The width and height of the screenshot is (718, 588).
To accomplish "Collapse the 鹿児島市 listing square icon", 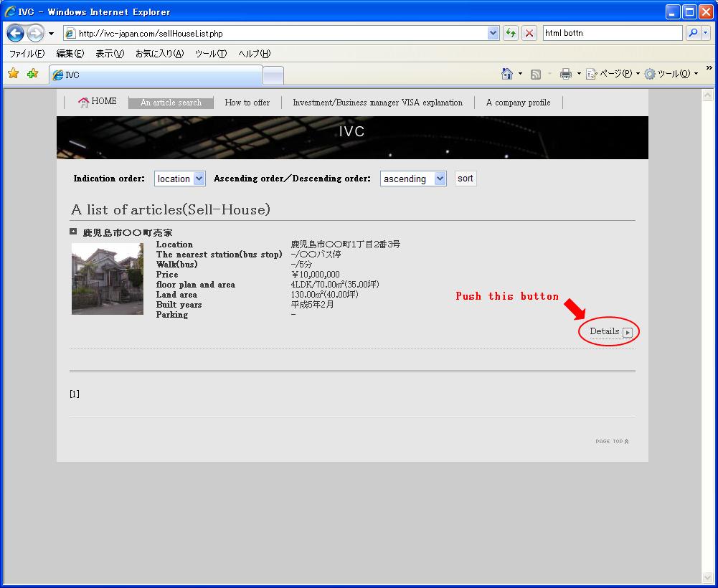I will tap(73, 232).
